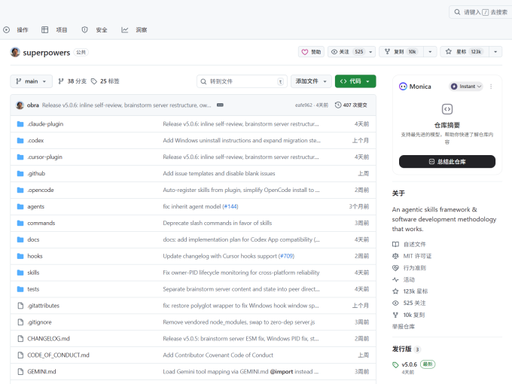Open the star lists dropdown arrow
This screenshot has width=512, height=384.
[x=495, y=52]
